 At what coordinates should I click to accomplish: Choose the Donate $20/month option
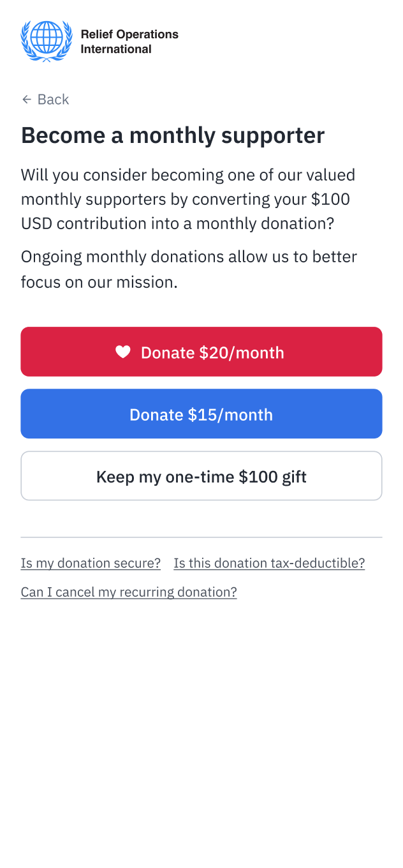click(x=201, y=352)
